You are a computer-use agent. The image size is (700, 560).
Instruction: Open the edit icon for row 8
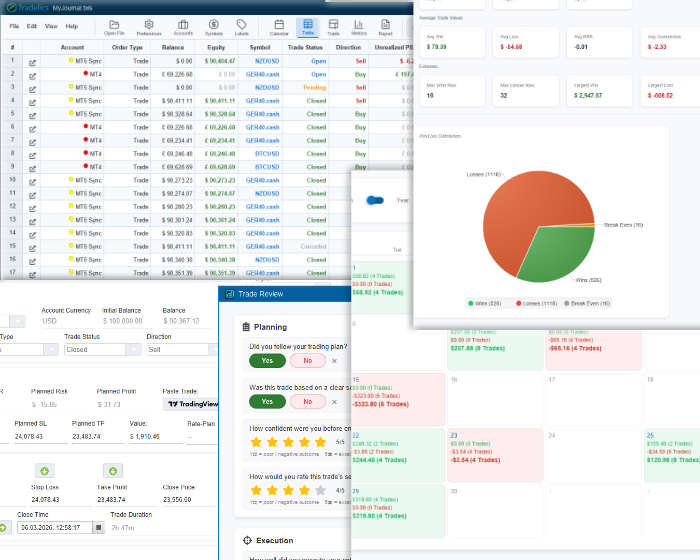point(32,156)
